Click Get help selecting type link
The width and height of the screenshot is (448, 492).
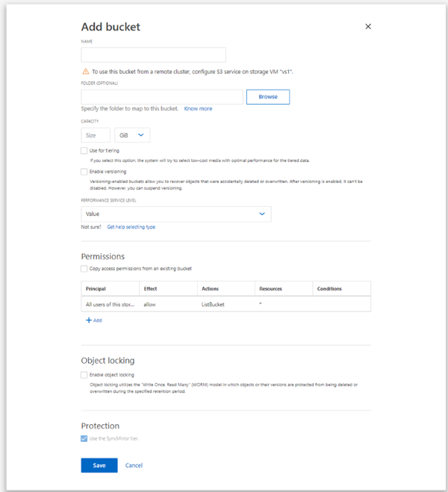coord(131,227)
